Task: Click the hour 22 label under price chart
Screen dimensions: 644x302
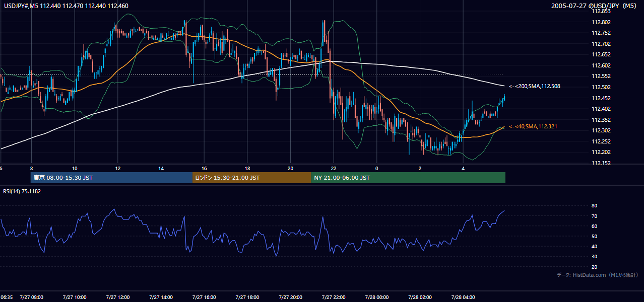Action: [334, 168]
